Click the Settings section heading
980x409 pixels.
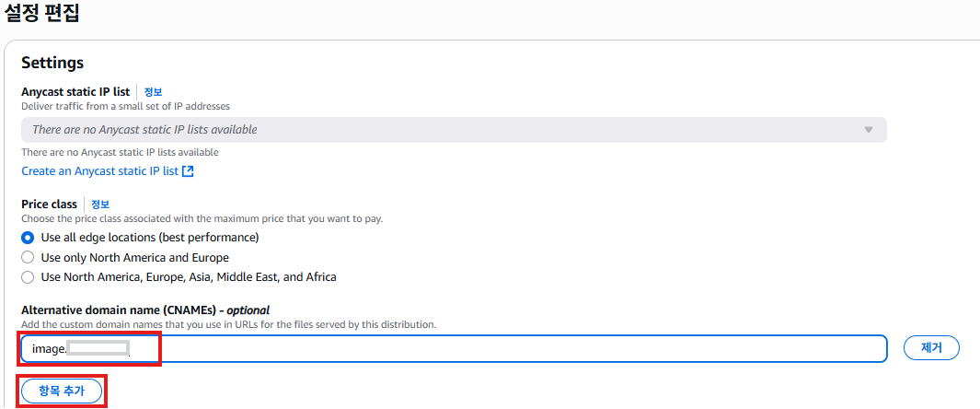pyautogui.click(x=52, y=64)
